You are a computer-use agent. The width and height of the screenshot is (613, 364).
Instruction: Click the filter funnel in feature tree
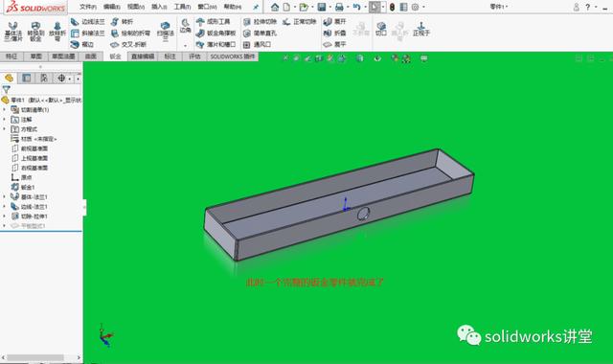pyautogui.click(x=6, y=89)
